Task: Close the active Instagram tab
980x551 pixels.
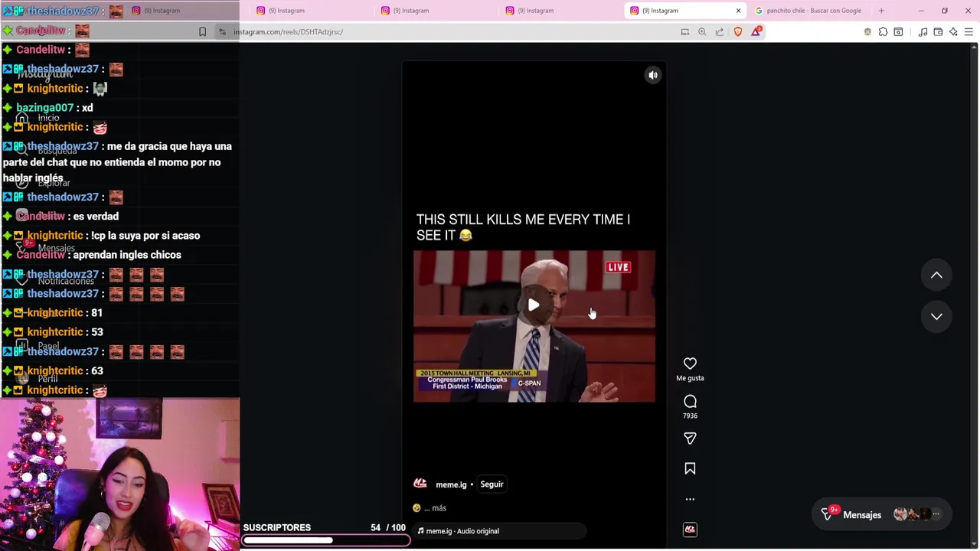Action: pyautogui.click(x=738, y=11)
